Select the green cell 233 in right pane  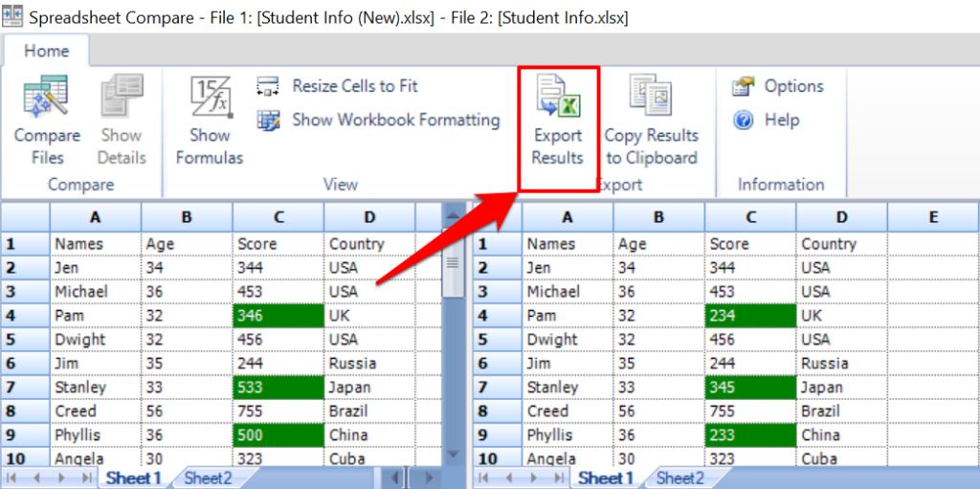[750, 434]
